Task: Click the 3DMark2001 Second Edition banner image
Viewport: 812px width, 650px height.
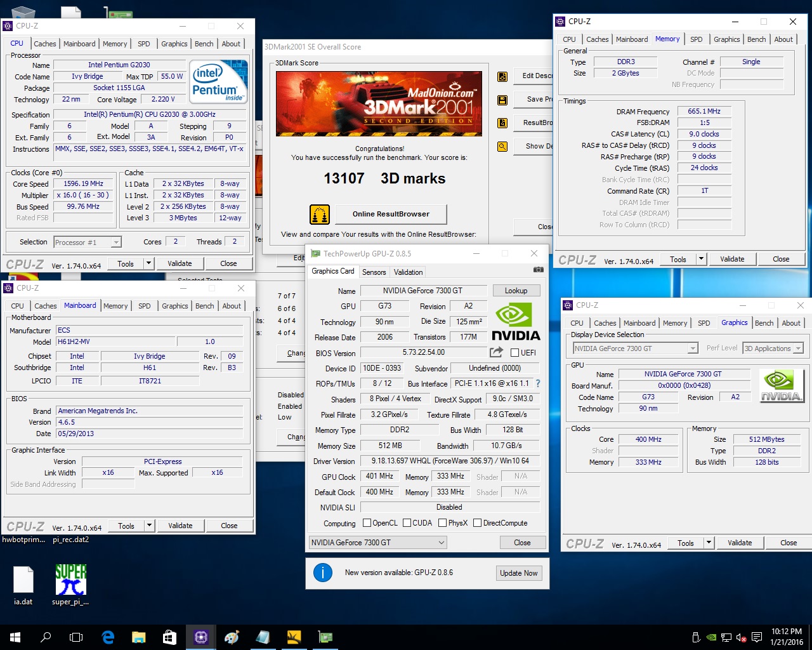Action: [x=379, y=103]
